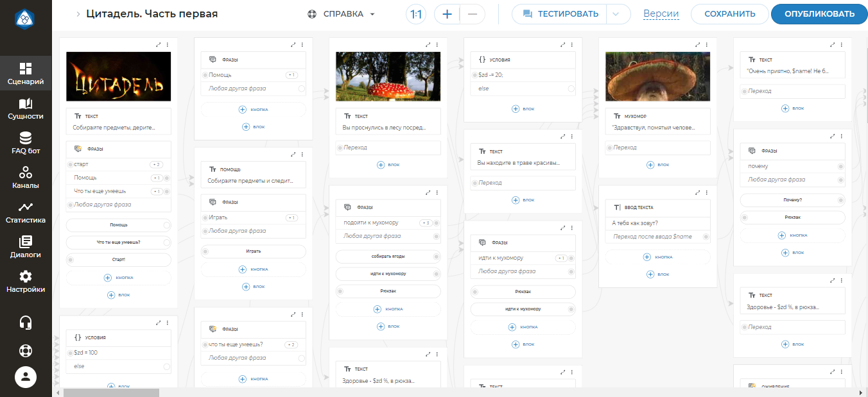
Task: Click the horizontal scrollbar thumb
Action: point(110,393)
